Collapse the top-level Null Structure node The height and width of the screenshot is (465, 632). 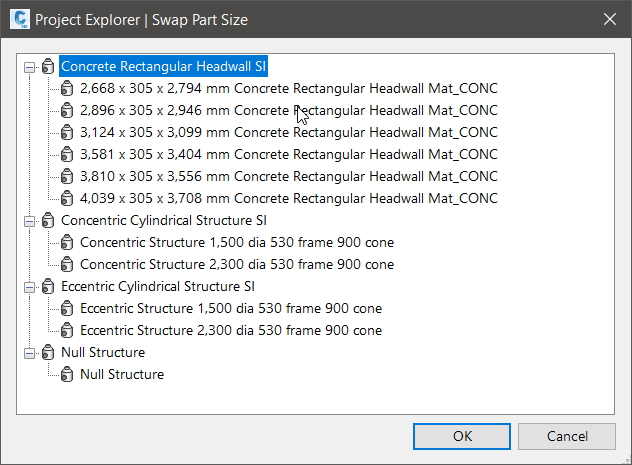coord(30,353)
